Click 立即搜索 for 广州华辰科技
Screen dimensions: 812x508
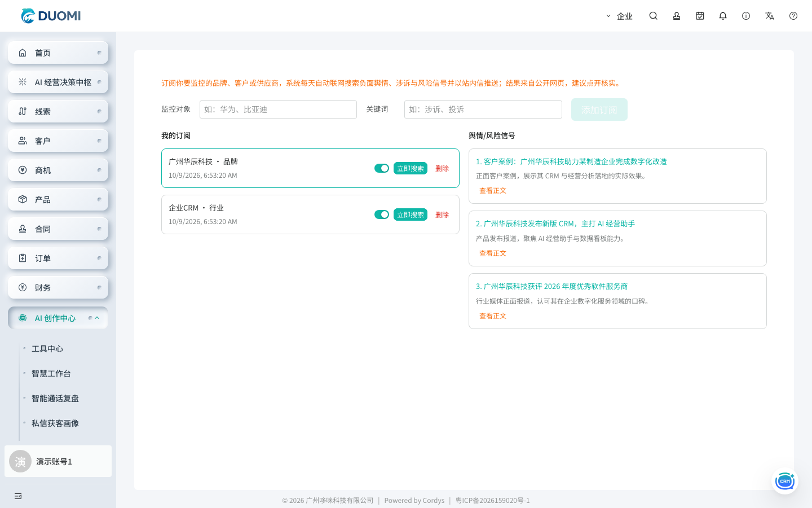pos(411,168)
